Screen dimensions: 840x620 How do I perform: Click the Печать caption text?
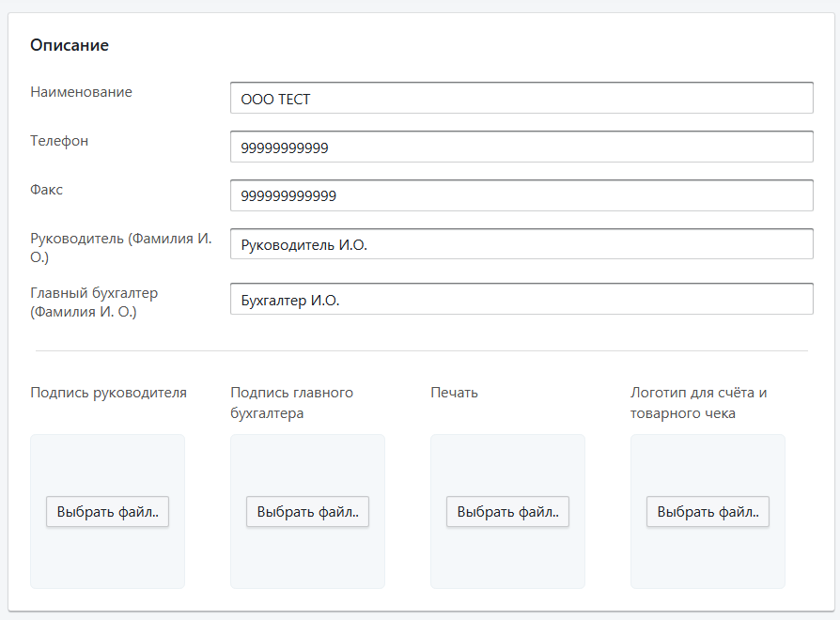[x=454, y=393]
